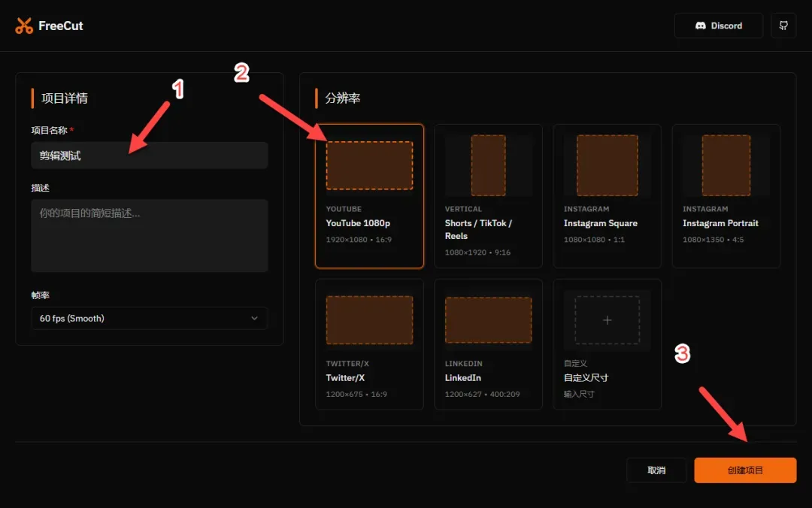Select the Instagram Square preset

(607, 195)
